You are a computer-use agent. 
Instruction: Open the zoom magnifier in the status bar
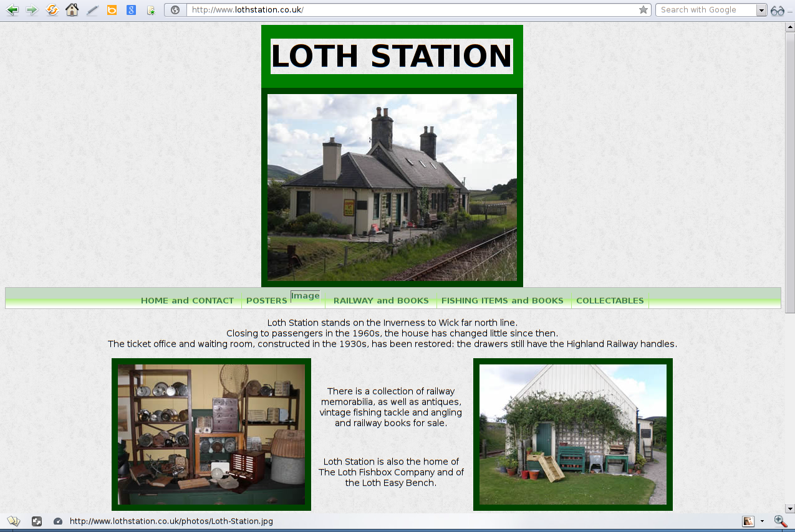780,521
